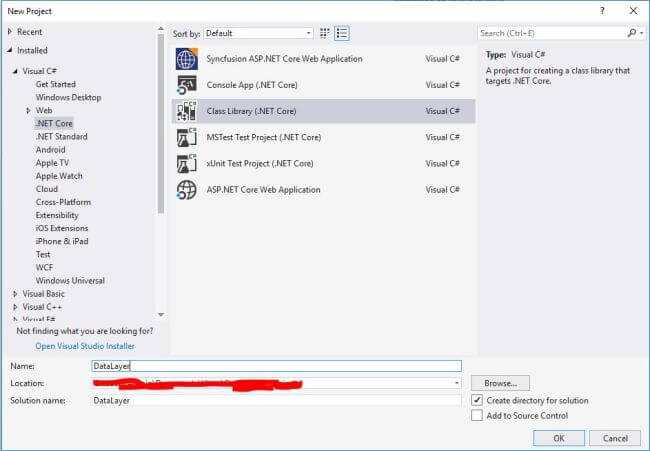Click the Browse... button
The height and width of the screenshot is (451, 650).
pos(500,383)
